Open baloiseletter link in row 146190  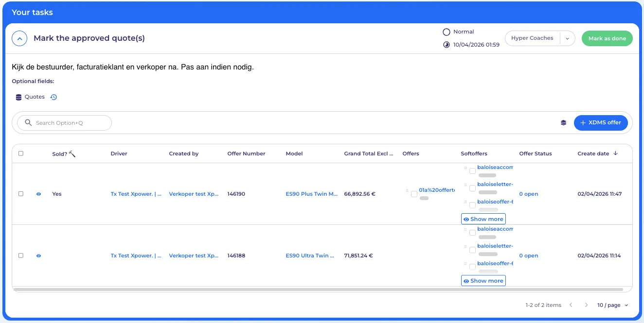coord(495,184)
